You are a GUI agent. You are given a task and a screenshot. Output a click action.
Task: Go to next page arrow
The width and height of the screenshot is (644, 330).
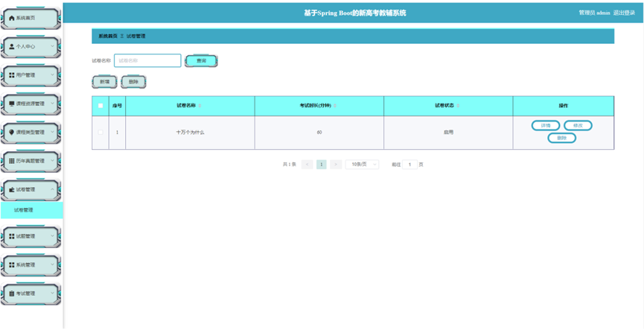(336, 165)
